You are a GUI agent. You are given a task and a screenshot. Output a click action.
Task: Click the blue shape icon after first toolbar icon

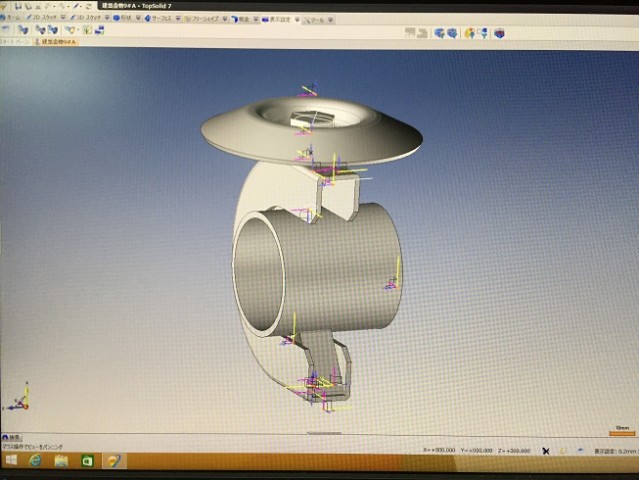pos(23,30)
